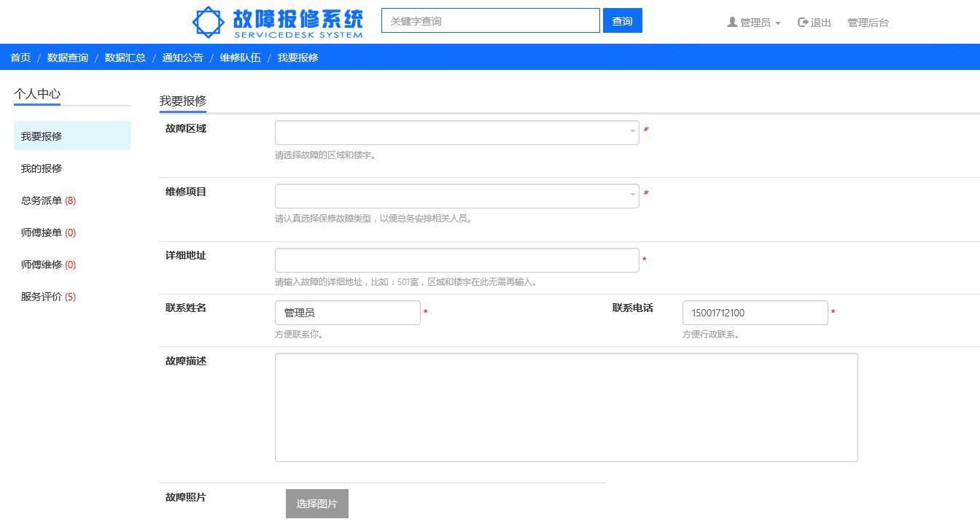980x527 pixels.
Task: Click the logout icon 退出
Action: pyautogui.click(x=804, y=23)
